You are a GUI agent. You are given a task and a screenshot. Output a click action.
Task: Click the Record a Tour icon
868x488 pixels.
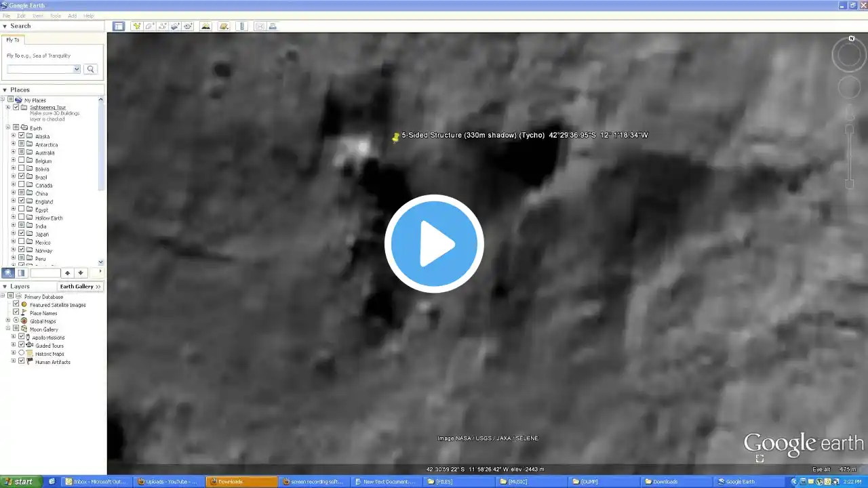188,26
